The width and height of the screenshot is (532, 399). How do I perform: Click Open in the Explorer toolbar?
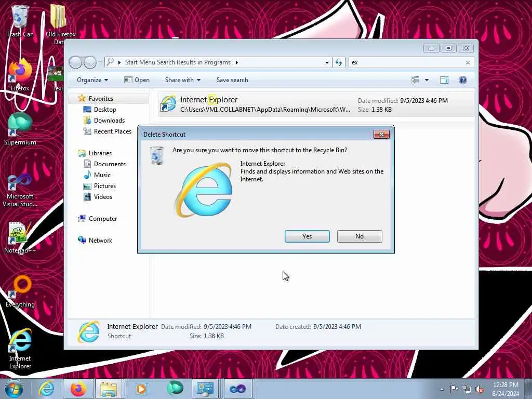(137, 80)
